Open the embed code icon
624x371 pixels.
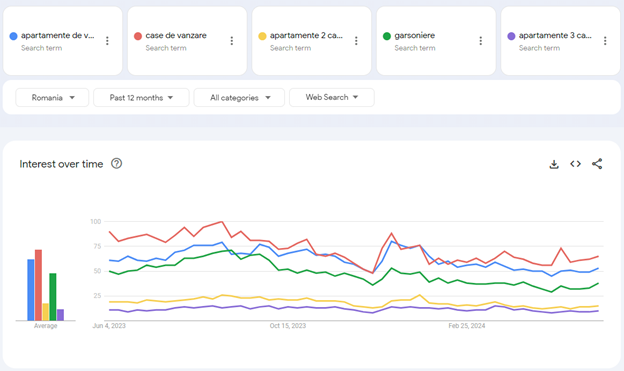[x=575, y=164]
